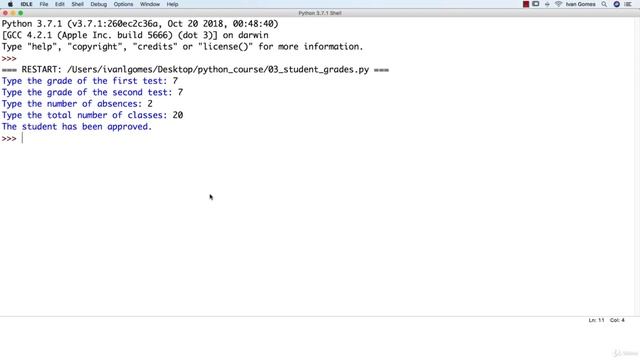Click 'Type the grade of the first test' line
The width and height of the screenshot is (640, 360).
click(90, 81)
